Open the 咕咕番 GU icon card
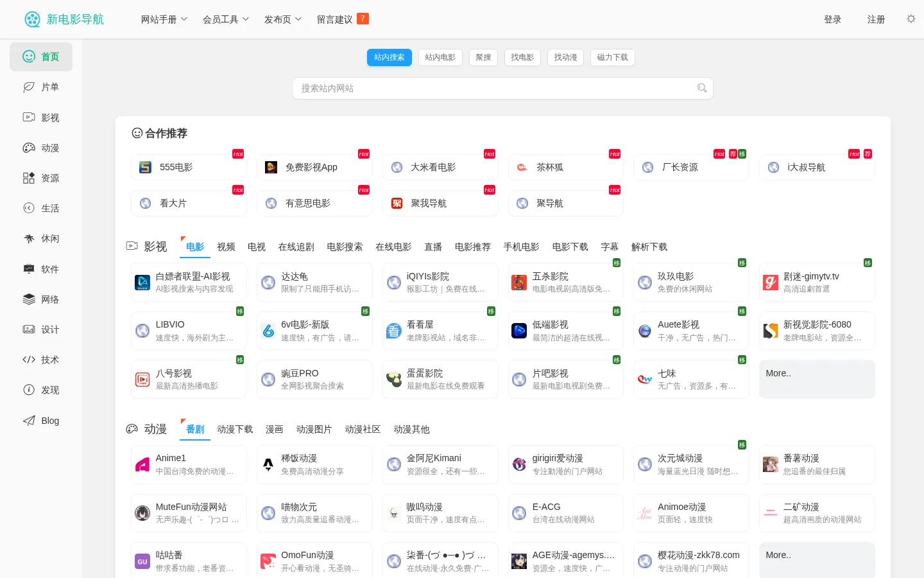This screenshot has height=578, width=924. (142, 561)
